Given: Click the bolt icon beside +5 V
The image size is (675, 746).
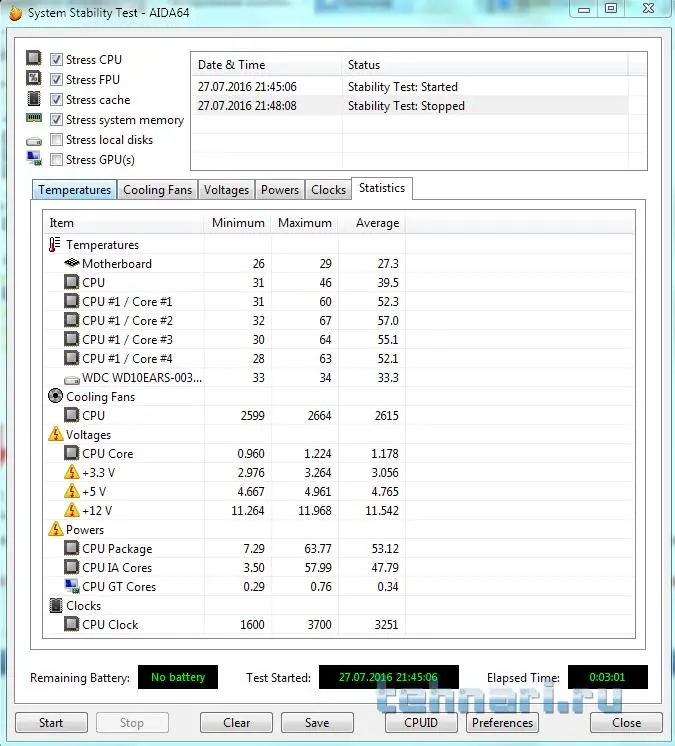Looking at the screenshot, I should tap(72, 491).
